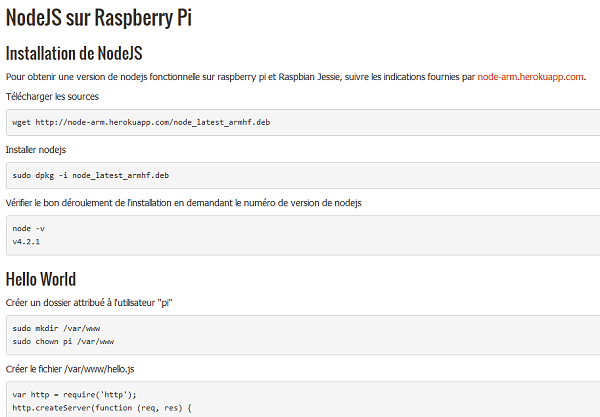Click the "Pour obtenir une version" intro paragraph

pos(296,77)
